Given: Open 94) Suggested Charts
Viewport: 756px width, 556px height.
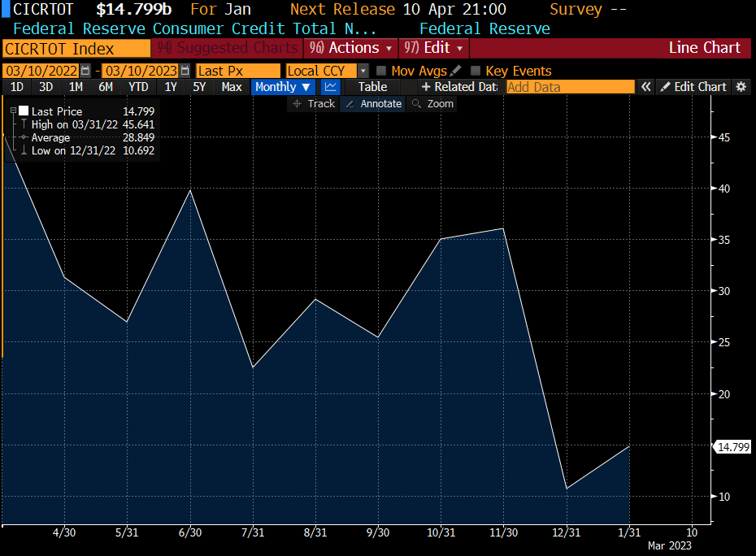Looking at the screenshot, I should pos(228,48).
